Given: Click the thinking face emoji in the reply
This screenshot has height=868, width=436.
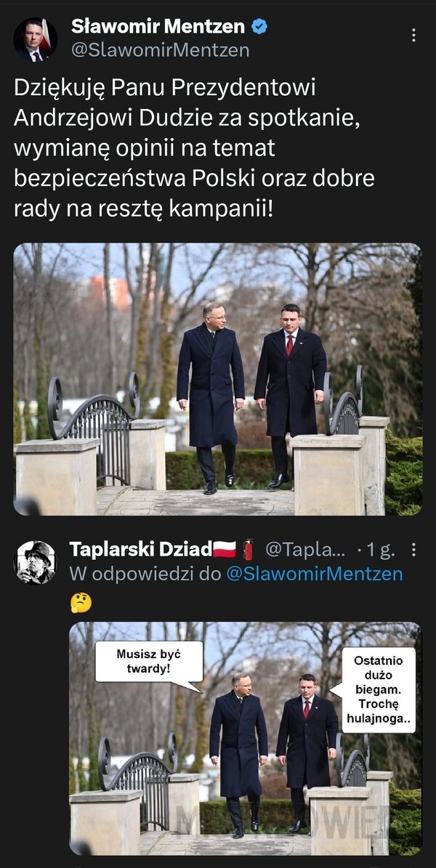Looking at the screenshot, I should coord(81,602).
